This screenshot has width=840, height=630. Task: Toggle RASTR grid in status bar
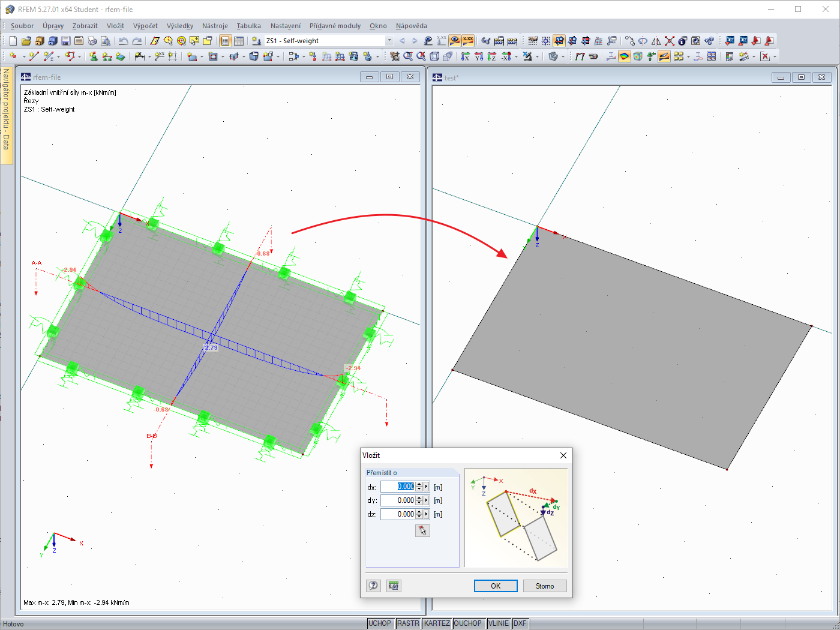tap(408, 623)
